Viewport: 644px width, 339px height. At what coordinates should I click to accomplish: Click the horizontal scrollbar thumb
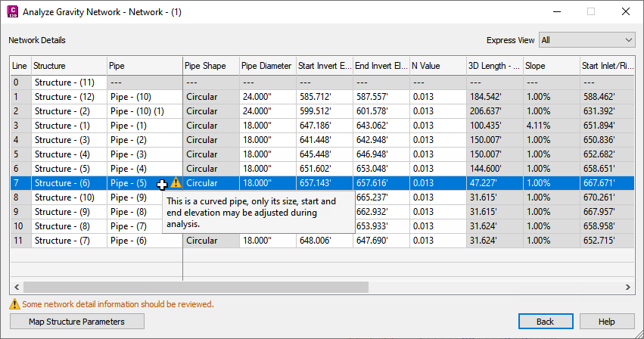coord(196,288)
